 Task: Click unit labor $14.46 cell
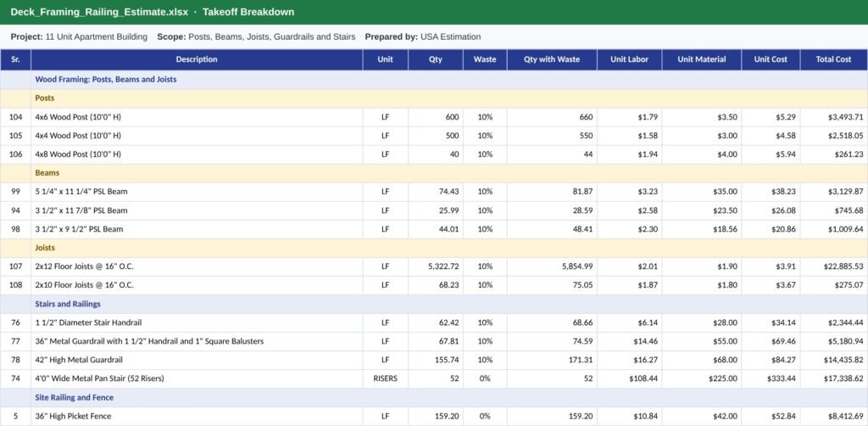(x=630, y=341)
